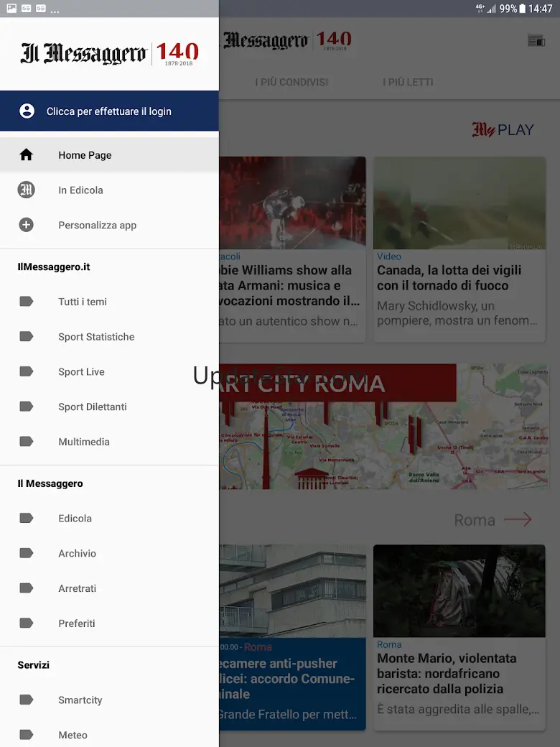Image resolution: width=560 pixels, height=747 pixels.
Task: Open Smartcity service
Action: tap(110, 700)
